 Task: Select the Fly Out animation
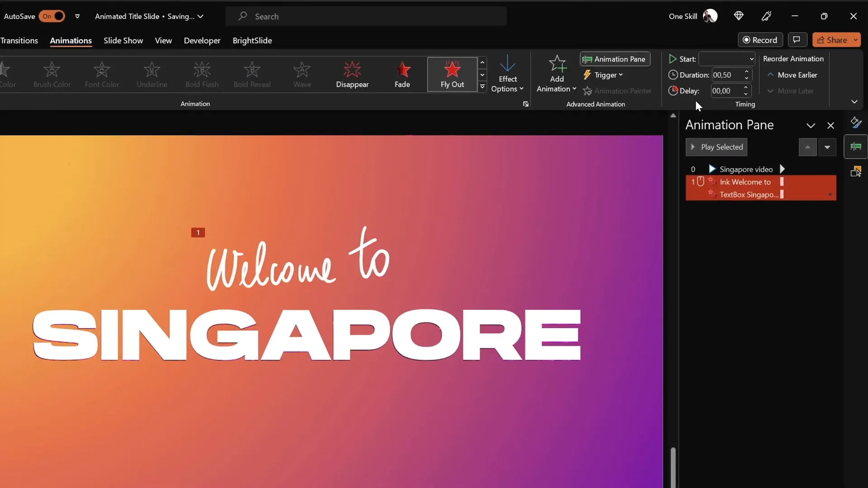452,75
